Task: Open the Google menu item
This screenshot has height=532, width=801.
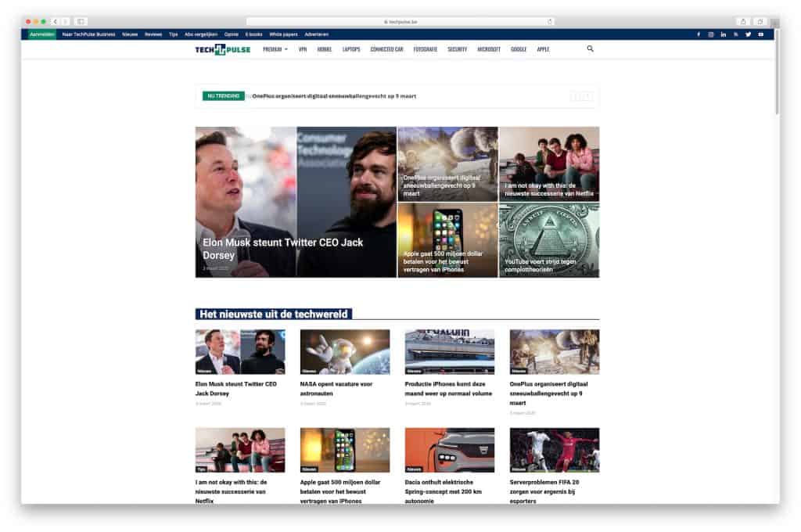Action: pyautogui.click(x=519, y=49)
